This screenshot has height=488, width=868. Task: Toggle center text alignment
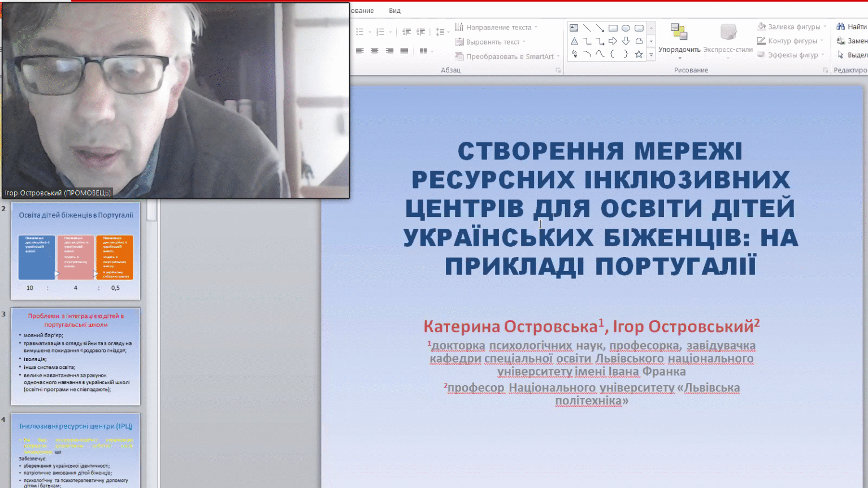click(x=374, y=51)
